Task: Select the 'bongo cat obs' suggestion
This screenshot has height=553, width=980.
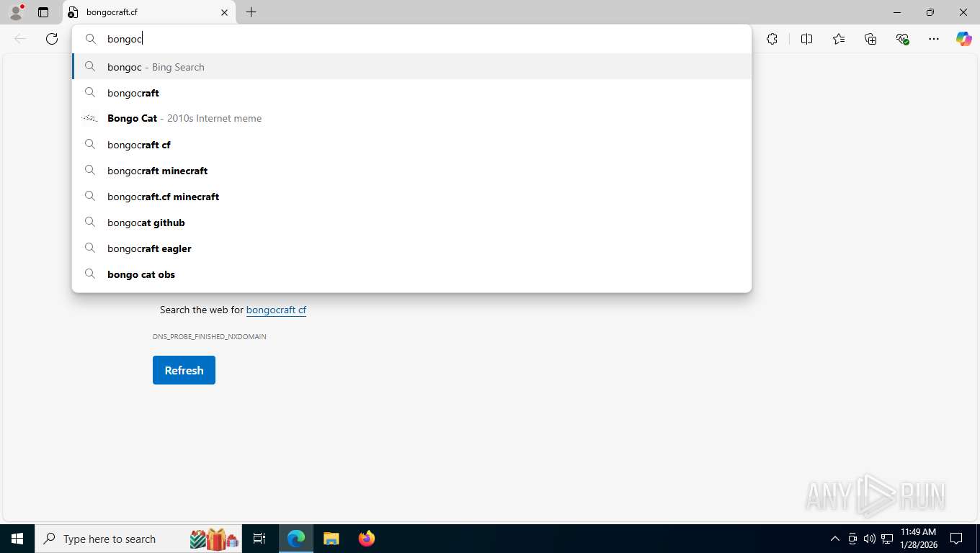Action: 411,274
